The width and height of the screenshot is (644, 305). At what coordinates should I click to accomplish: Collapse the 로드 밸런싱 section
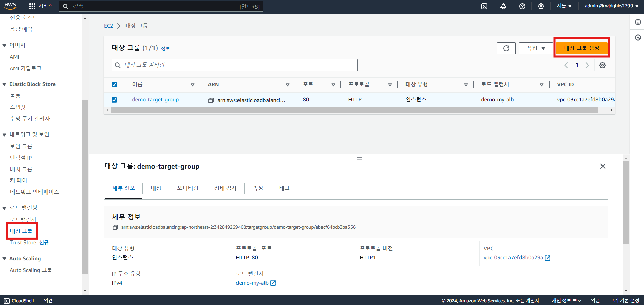[x=4, y=208]
